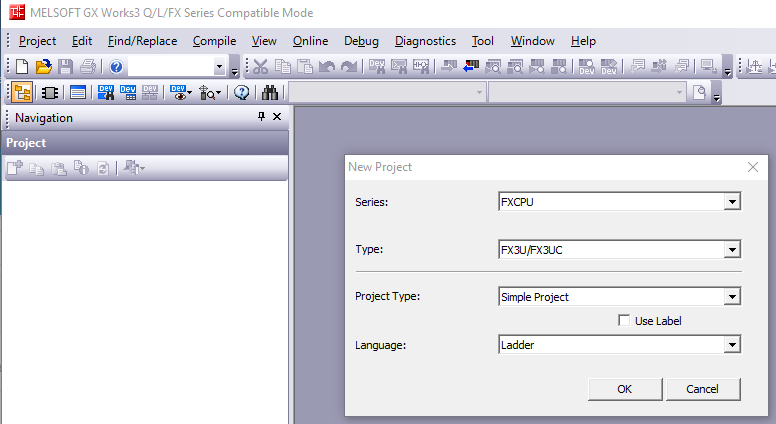Click the Cut scissors icon
Viewport: 776px width, 424px height.
(x=260, y=66)
